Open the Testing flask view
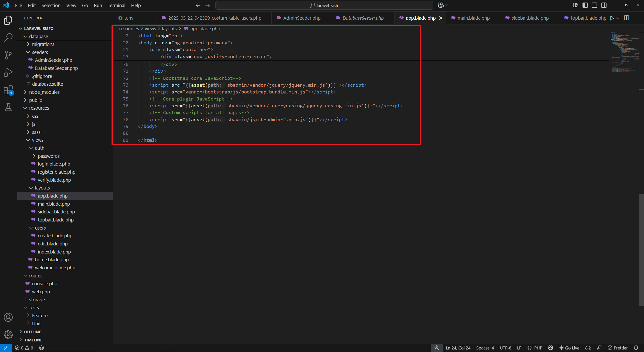This screenshot has height=352, width=644. coord(8,107)
